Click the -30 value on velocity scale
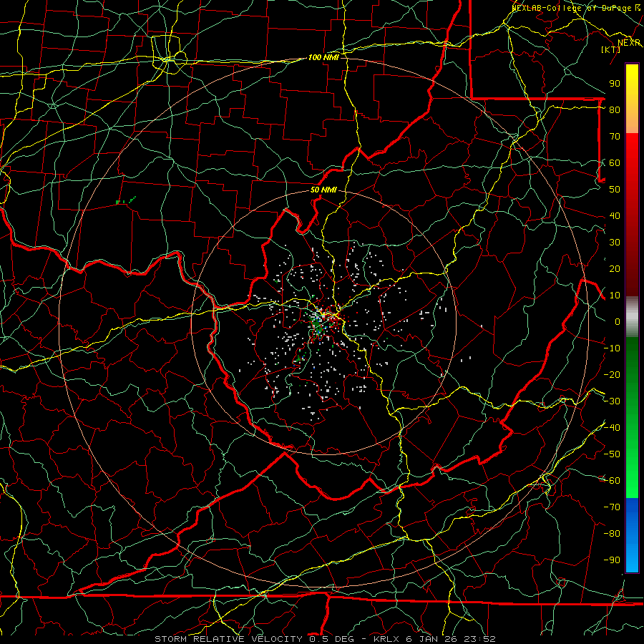 tap(612, 401)
